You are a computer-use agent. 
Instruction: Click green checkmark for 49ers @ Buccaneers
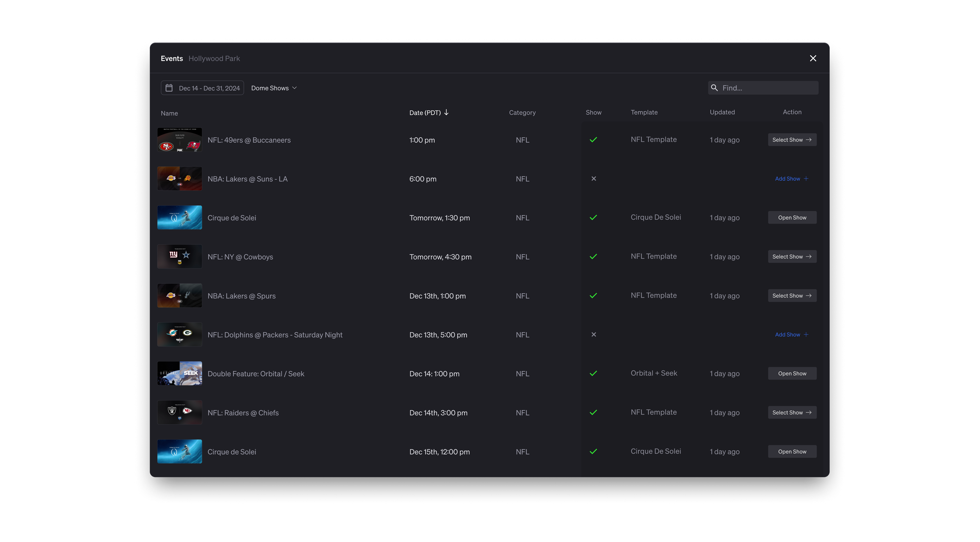(593, 140)
